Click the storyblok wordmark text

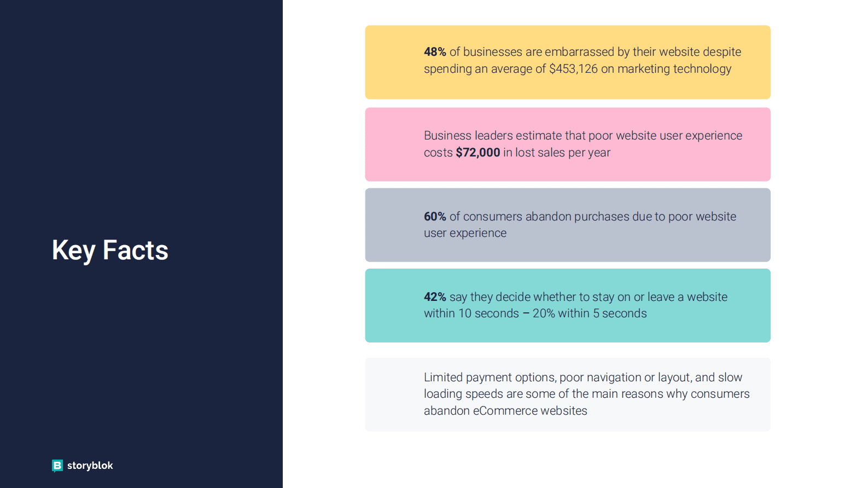pos(90,466)
